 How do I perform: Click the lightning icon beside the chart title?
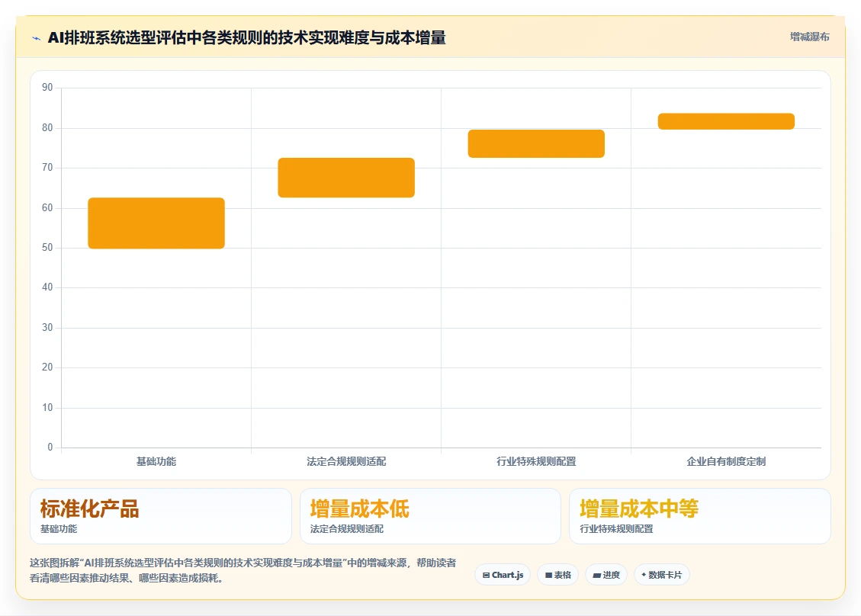37,38
